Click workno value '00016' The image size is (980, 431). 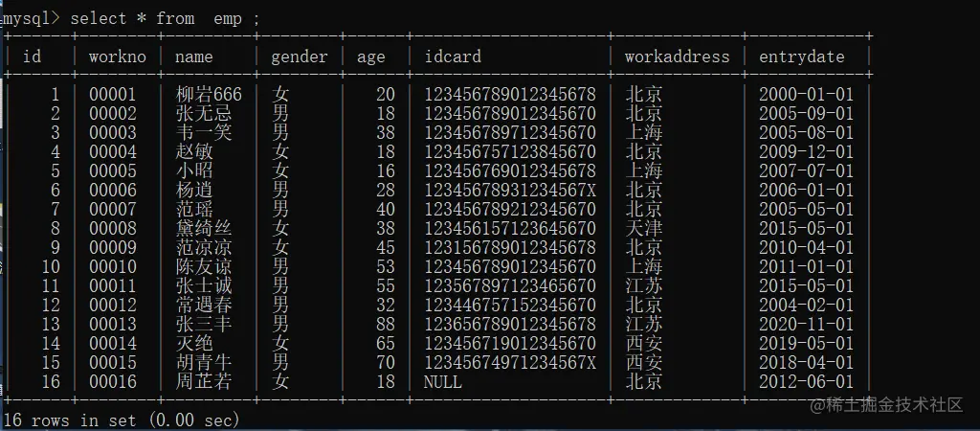pyautogui.click(x=113, y=381)
